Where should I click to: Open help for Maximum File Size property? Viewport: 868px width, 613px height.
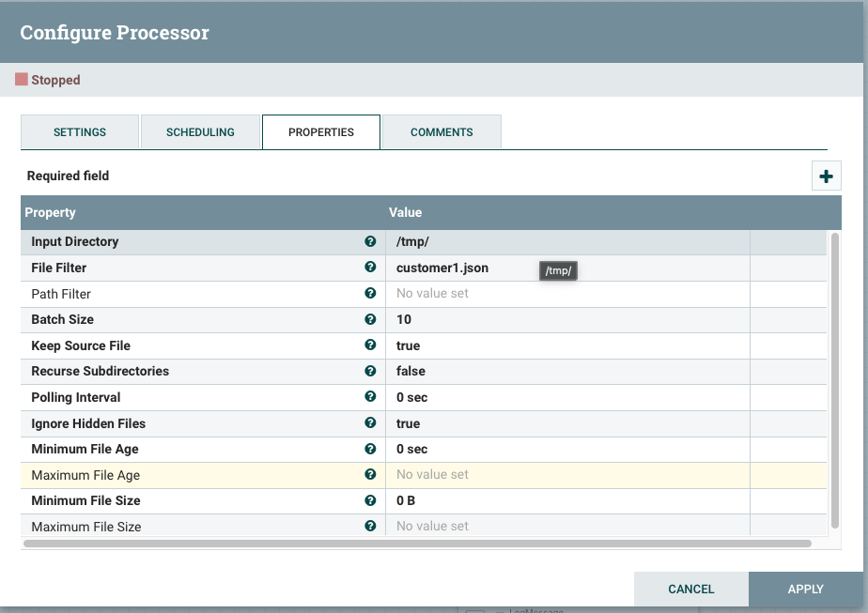coord(370,526)
